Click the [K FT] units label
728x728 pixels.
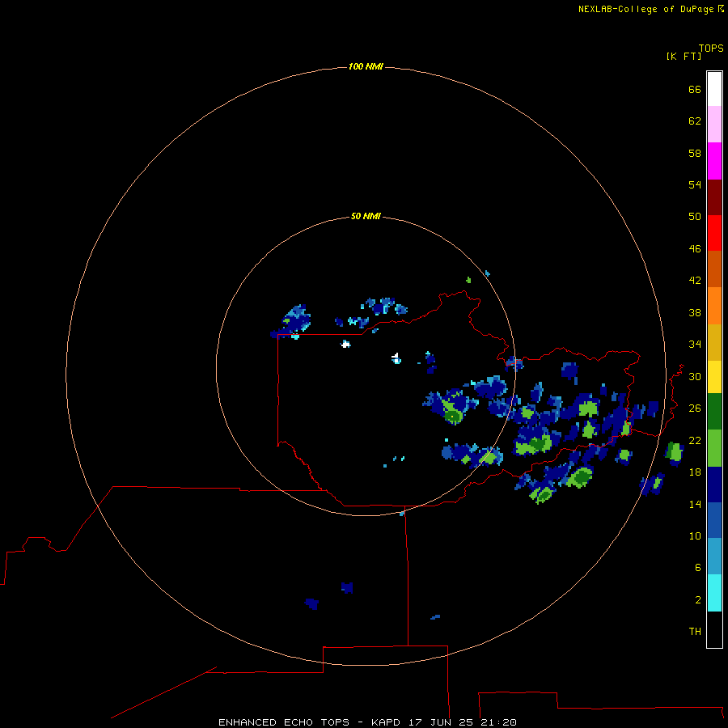[x=684, y=56]
